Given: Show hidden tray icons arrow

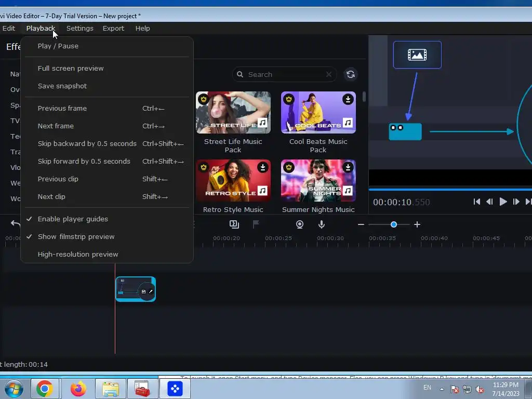Looking at the screenshot, I should pyautogui.click(x=442, y=389).
